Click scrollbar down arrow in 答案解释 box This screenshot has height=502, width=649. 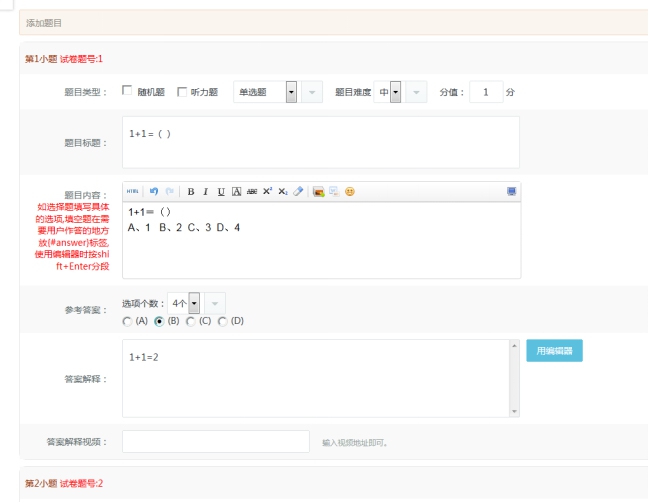pyautogui.click(x=514, y=411)
